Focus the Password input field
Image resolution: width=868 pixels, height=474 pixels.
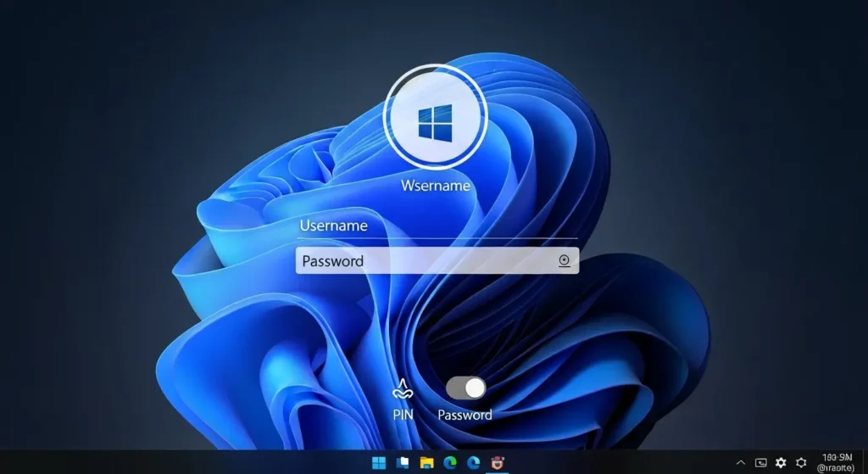(437, 260)
